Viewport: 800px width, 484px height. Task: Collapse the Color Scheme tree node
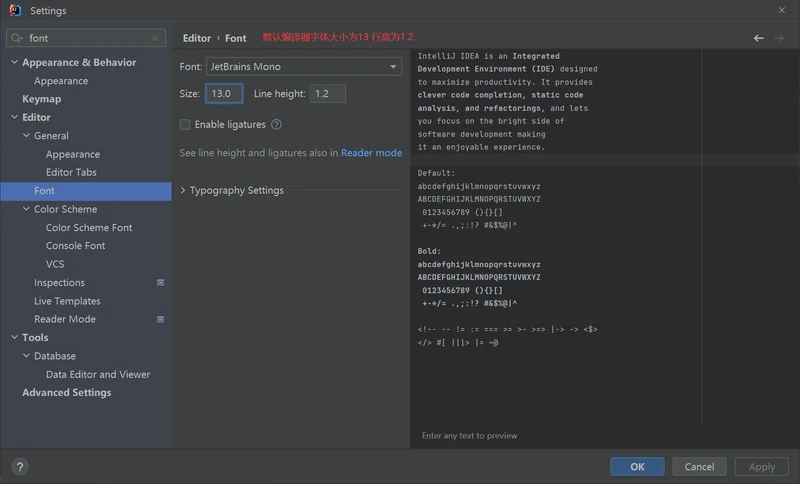coord(26,209)
